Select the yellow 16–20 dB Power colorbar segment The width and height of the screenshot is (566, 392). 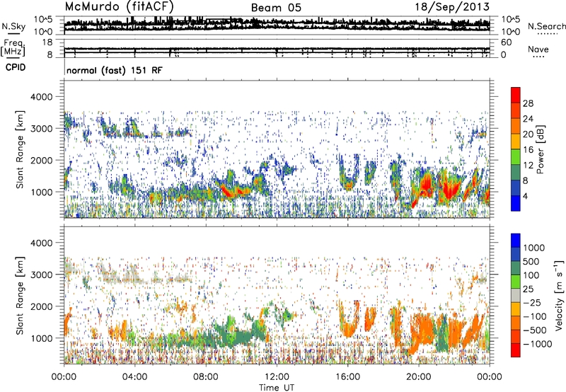[x=516, y=142]
